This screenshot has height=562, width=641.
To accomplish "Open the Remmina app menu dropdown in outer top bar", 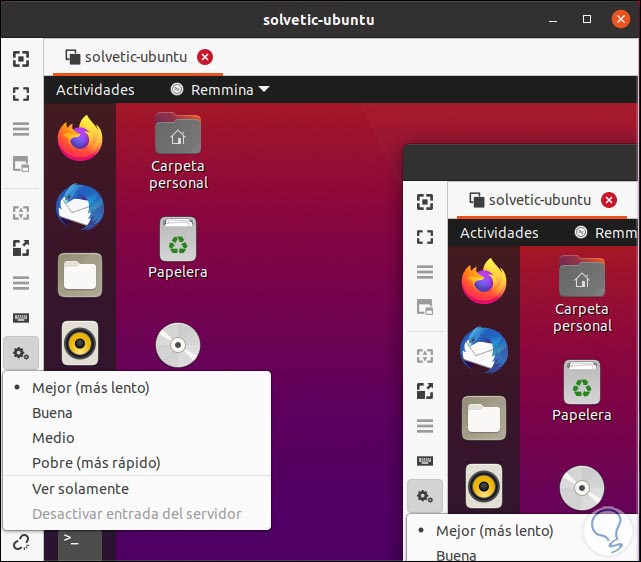I will tap(220, 90).
